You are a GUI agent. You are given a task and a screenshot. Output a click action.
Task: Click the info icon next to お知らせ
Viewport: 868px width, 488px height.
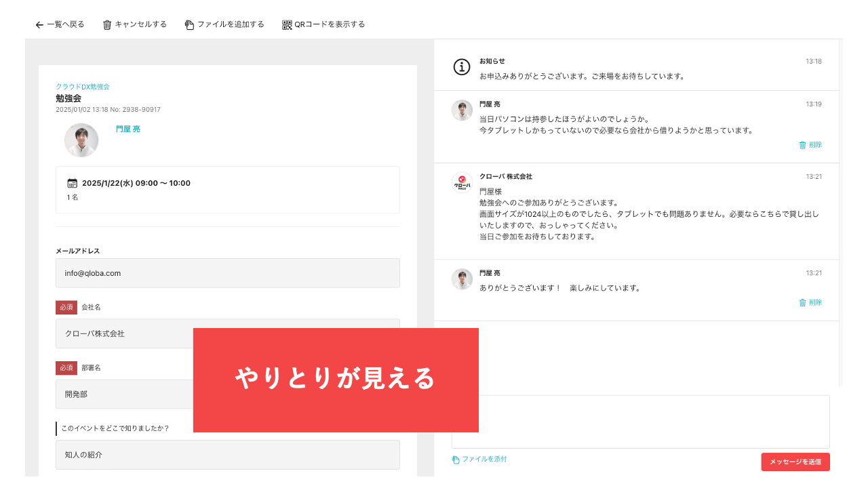point(462,67)
